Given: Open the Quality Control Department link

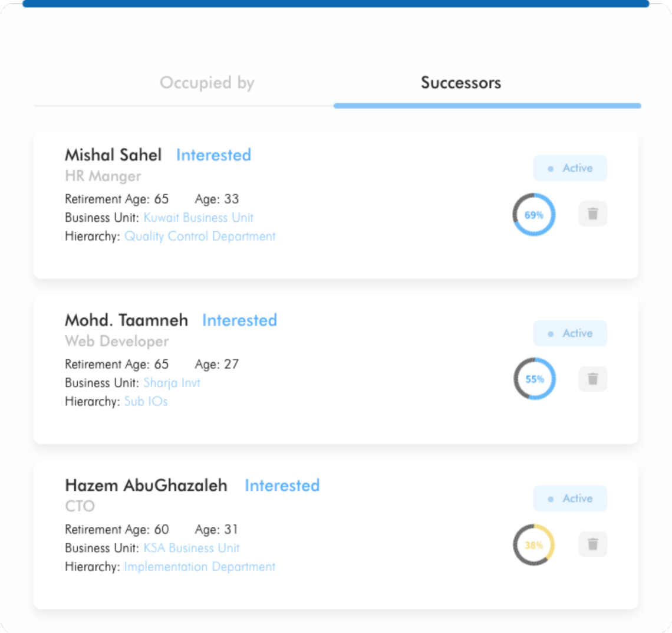Looking at the screenshot, I should [x=200, y=237].
